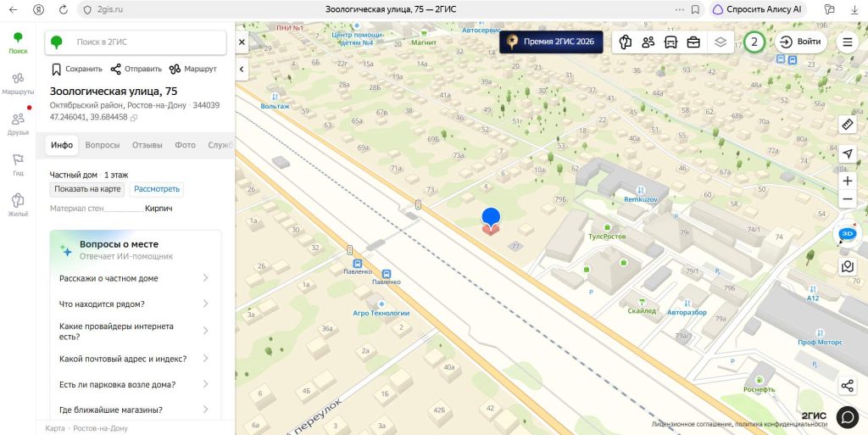
Task: Log in with the Войти button
Action: [x=800, y=42]
